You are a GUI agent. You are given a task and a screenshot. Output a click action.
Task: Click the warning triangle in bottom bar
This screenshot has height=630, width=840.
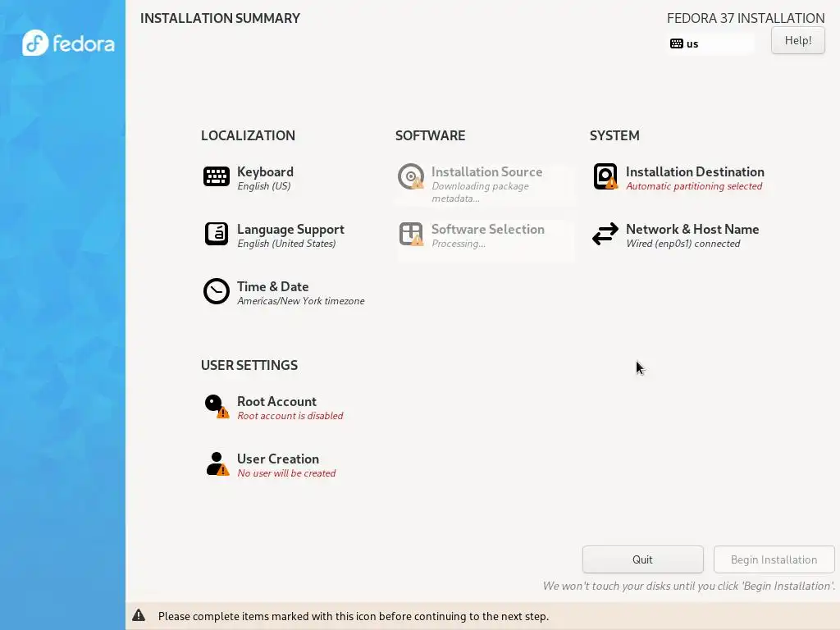pos(139,615)
